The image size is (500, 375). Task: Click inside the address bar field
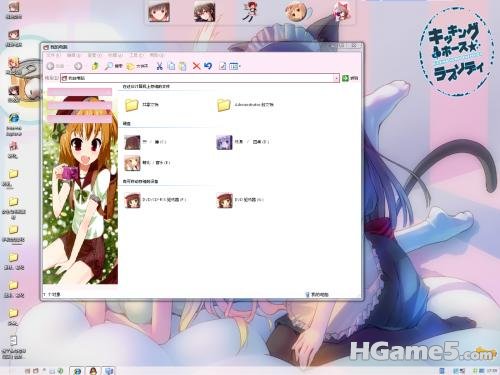pos(200,78)
